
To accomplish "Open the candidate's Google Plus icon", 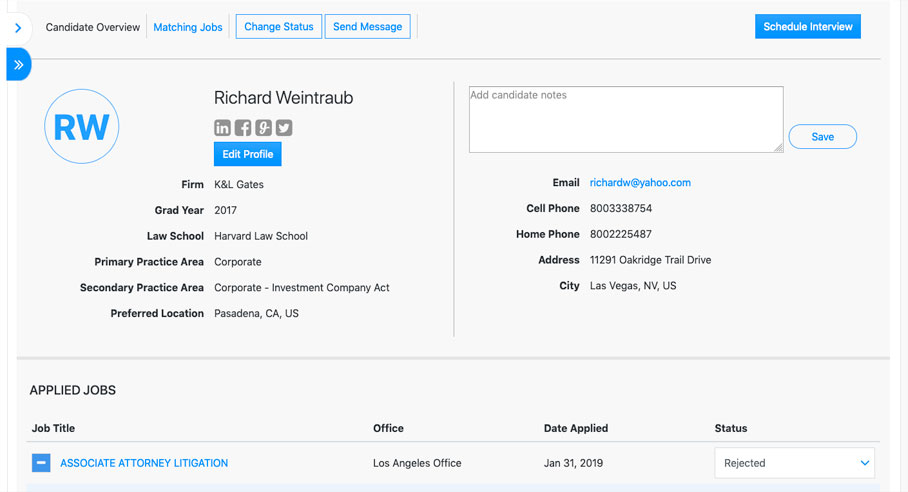I will pos(263,127).
